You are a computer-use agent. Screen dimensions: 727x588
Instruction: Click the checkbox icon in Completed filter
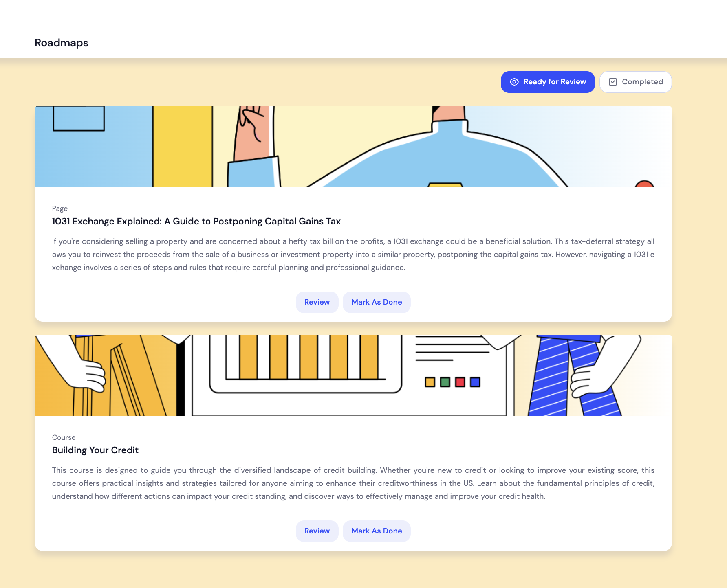pos(613,82)
